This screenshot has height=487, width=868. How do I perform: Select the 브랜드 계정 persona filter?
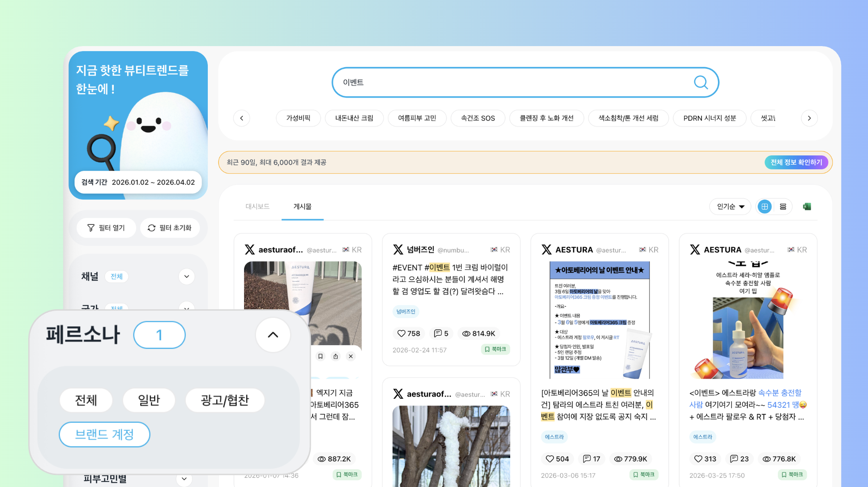click(104, 434)
